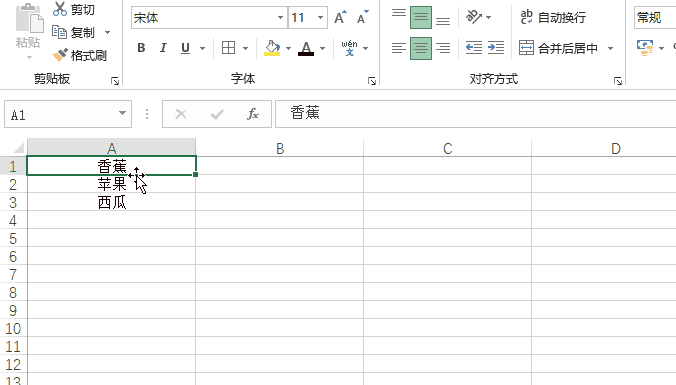Click the Select All corner triangle
Image resolution: width=676 pixels, height=385 pixels.
click(18, 148)
